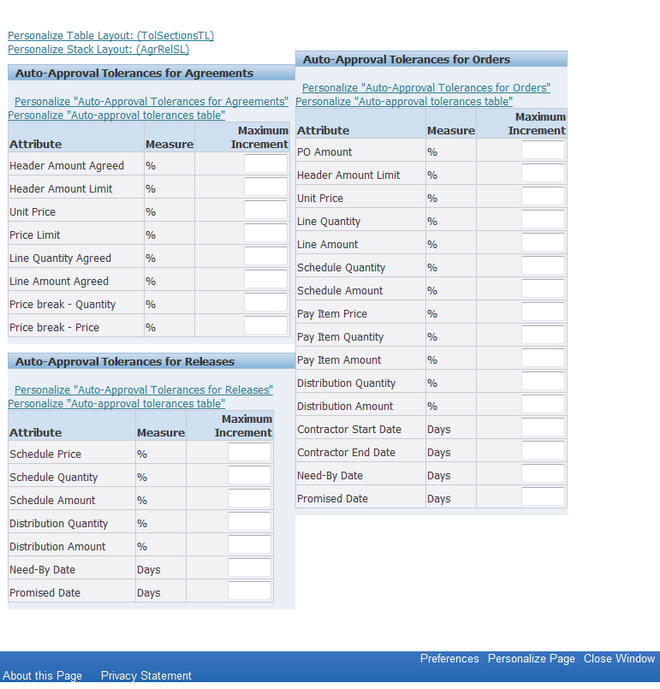
Task: Focus Line Quantity Agreed increment field
Action: pos(266,256)
